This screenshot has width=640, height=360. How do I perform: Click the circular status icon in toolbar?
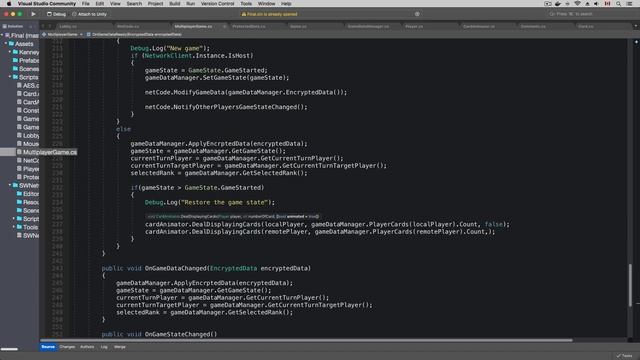click(417, 14)
